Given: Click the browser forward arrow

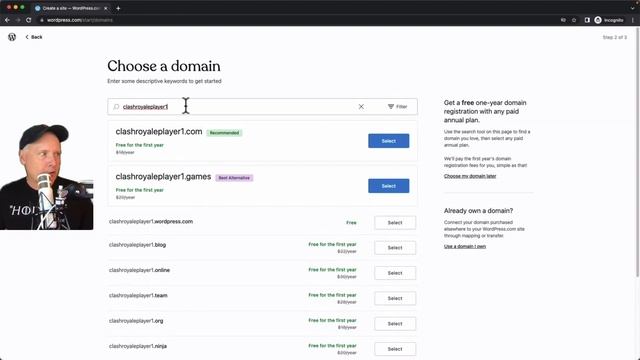Looking at the screenshot, I should coord(18,20).
